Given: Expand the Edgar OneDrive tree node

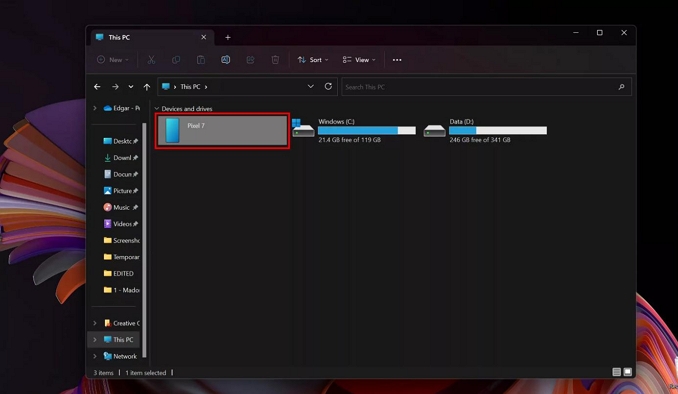Looking at the screenshot, I should point(95,108).
